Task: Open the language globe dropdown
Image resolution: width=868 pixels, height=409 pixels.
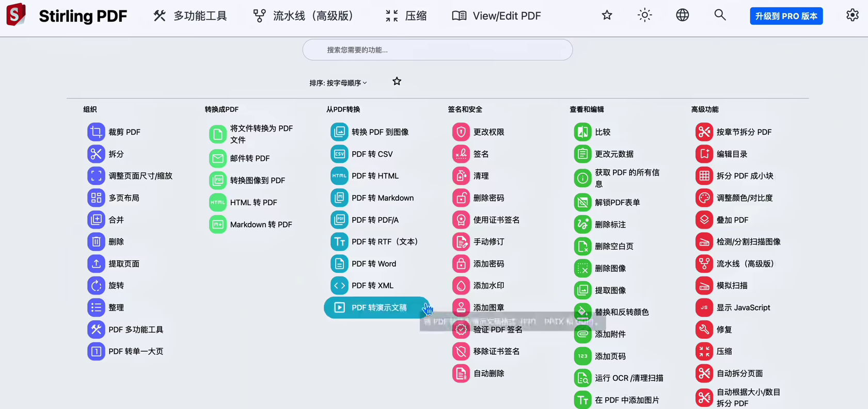Action: point(683,15)
